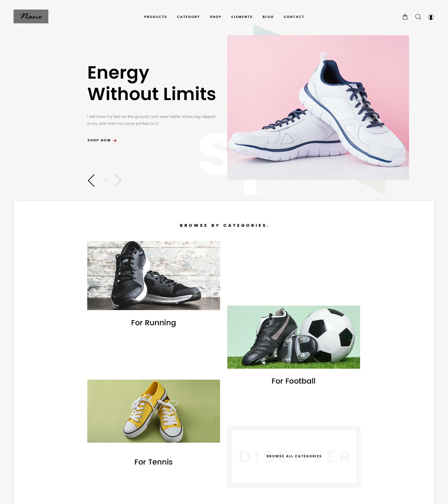Open the search magnifier icon

tap(418, 17)
